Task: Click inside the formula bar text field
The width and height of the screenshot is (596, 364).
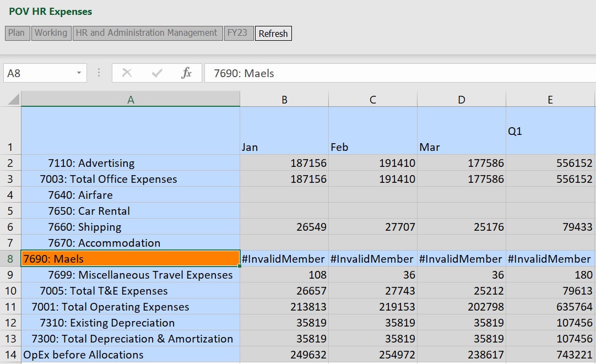Action: click(397, 73)
